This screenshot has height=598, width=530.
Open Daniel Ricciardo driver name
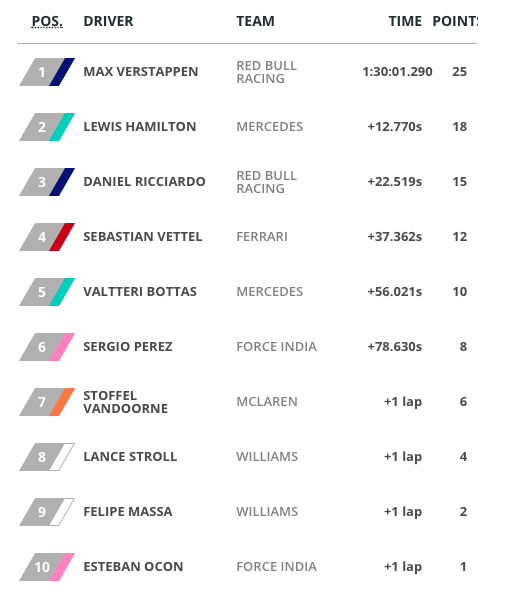[x=145, y=182]
